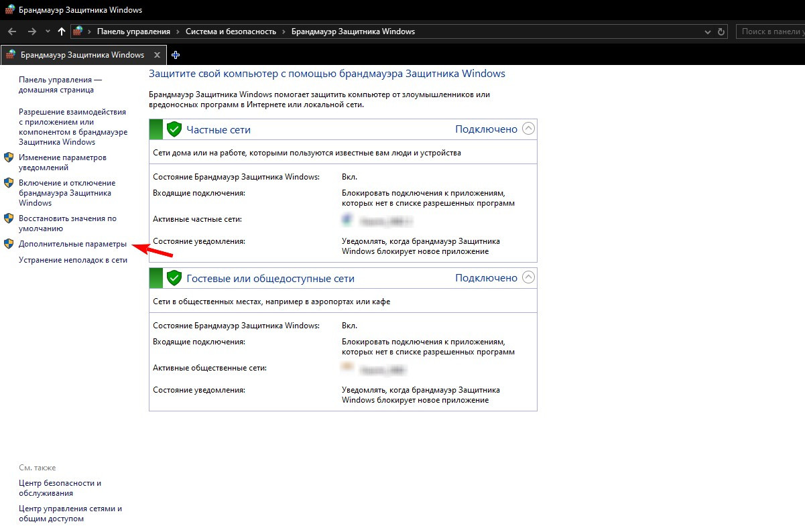Open breadcrumb chevron after "Панель управления"
The width and height of the screenshot is (805, 532).
[x=178, y=31]
